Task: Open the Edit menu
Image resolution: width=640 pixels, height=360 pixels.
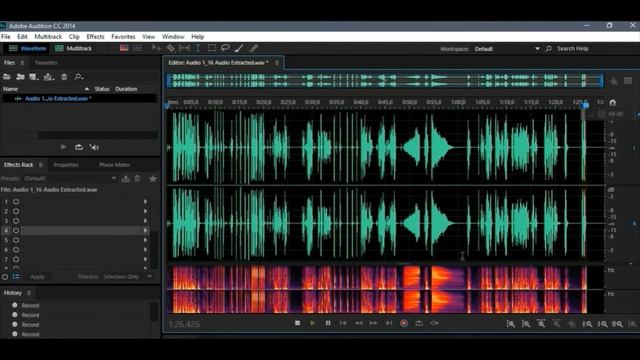Action: tap(22, 37)
